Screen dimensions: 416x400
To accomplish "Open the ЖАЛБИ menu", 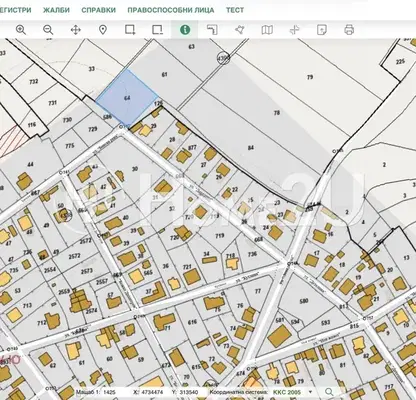I will [56, 10].
